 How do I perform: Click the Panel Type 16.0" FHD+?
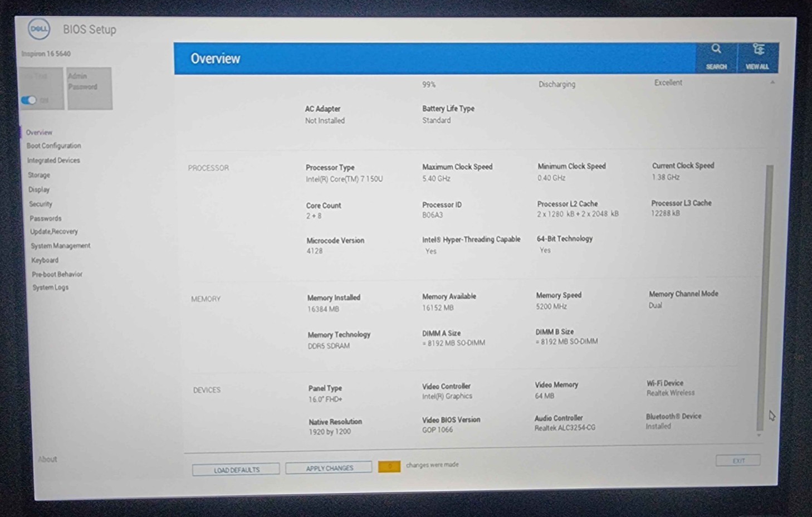pos(325,399)
